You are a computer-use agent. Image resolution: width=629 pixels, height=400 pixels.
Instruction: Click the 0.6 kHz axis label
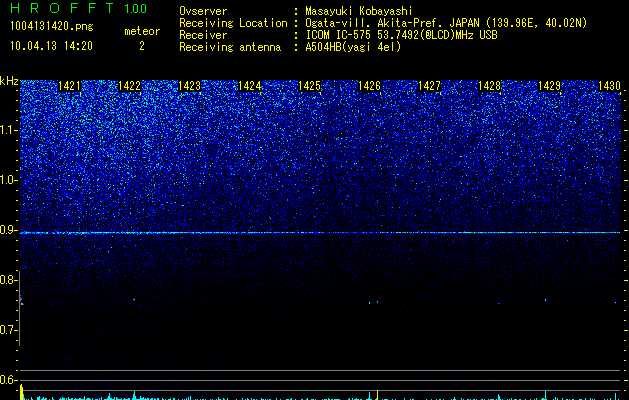pyautogui.click(x=8, y=380)
